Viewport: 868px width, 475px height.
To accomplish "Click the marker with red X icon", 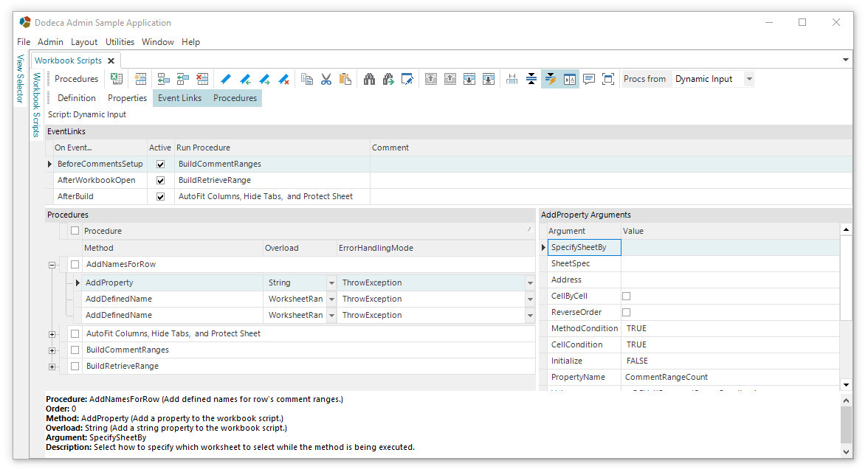I will [284, 79].
